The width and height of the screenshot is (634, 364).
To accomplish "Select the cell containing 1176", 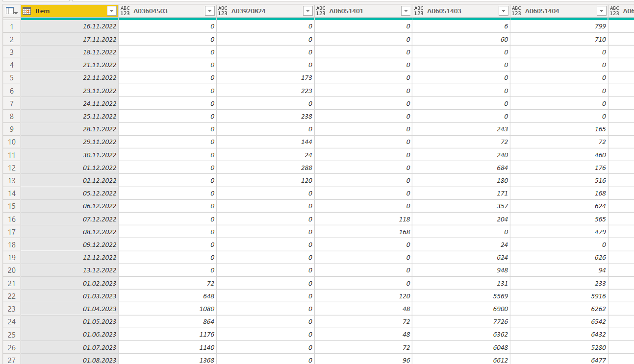I will click(167, 335).
